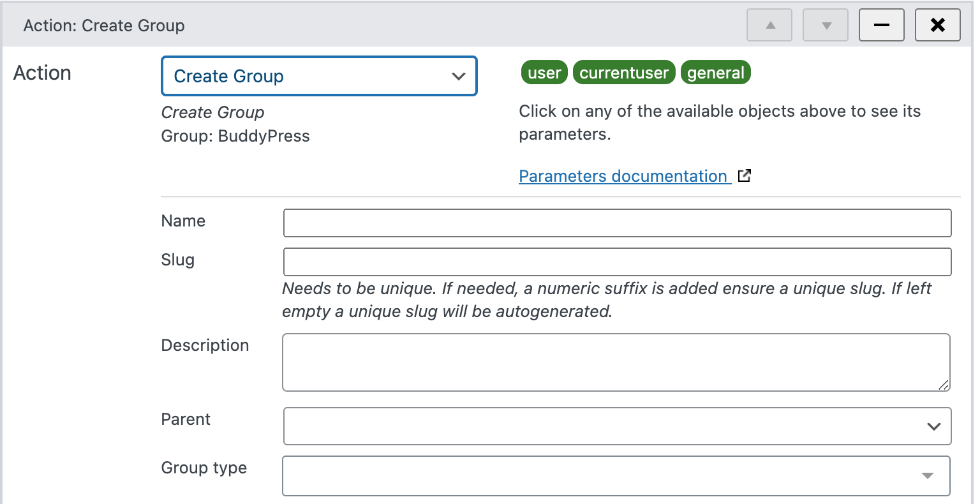
Task: Collapse the Create Group action panel
Action: point(881,25)
